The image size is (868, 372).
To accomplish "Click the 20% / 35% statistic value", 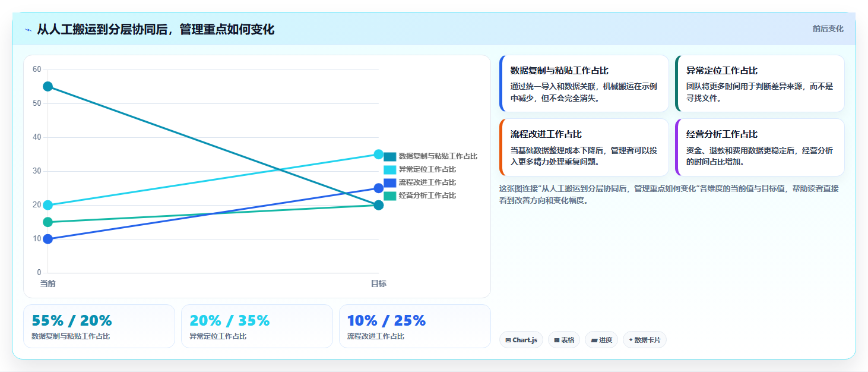I will (x=230, y=320).
